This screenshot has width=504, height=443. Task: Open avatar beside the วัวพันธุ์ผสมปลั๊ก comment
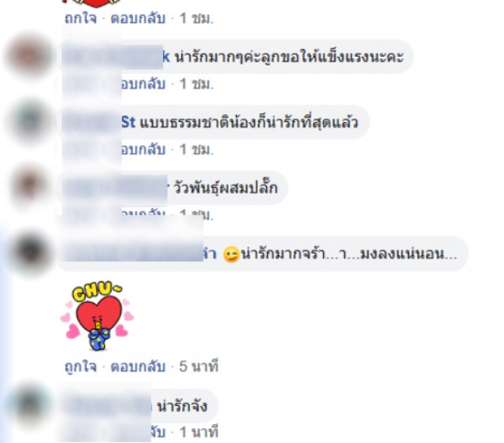(28, 188)
